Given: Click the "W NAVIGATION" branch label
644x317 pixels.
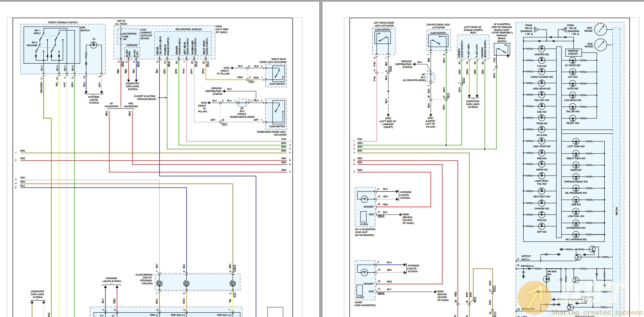Looking at the screenshot, I should click(x=111, y=105).
